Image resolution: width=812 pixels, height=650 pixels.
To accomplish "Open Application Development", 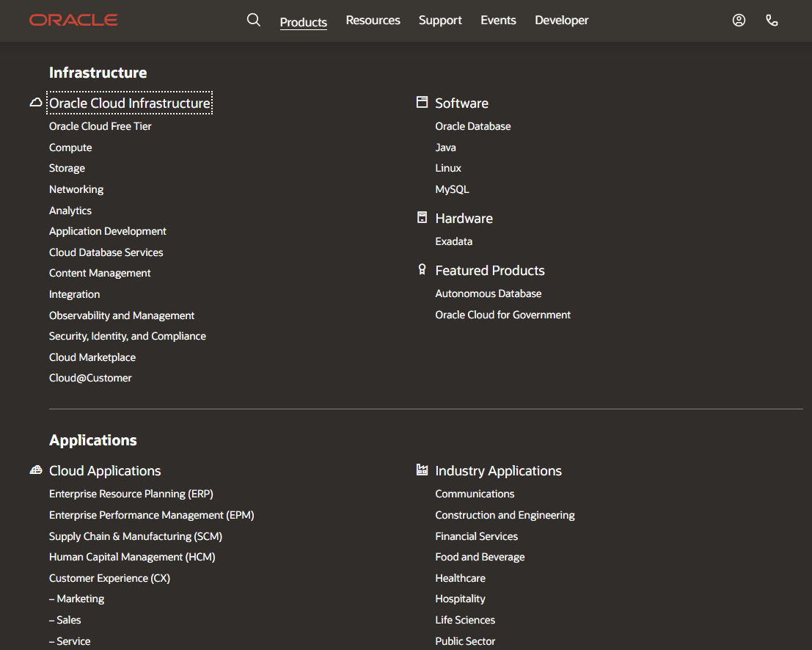I will pyautogui.click(x=108, y=232).
